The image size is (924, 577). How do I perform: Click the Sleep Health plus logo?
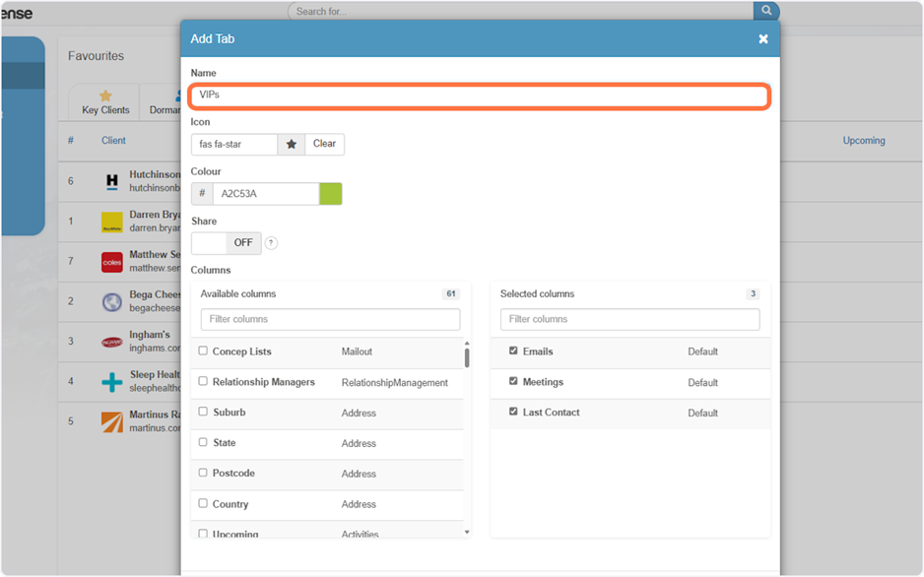(112, 382)
